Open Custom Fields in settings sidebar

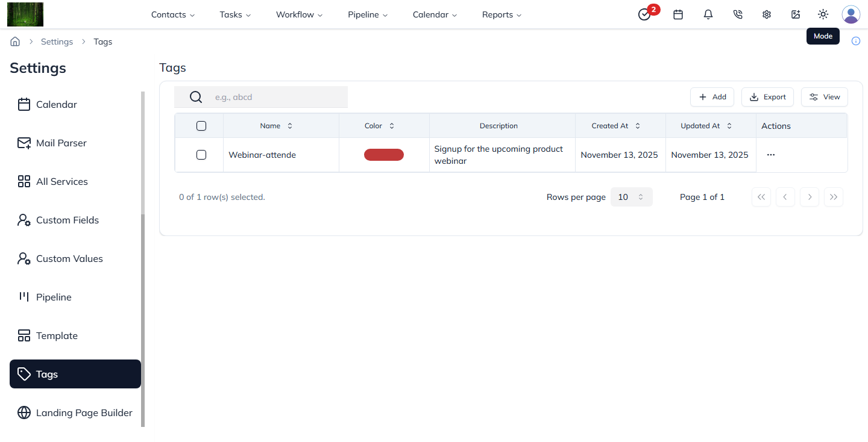(x=67, y=220)
